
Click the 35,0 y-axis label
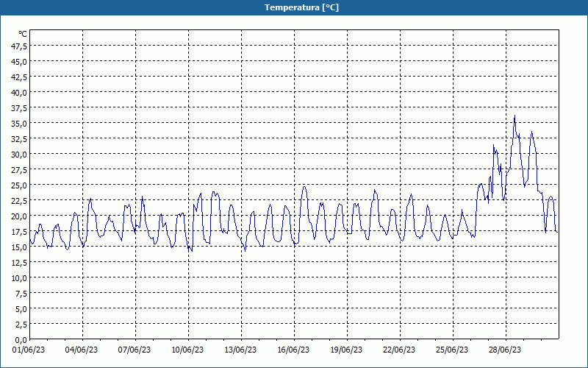pos(19,124)
